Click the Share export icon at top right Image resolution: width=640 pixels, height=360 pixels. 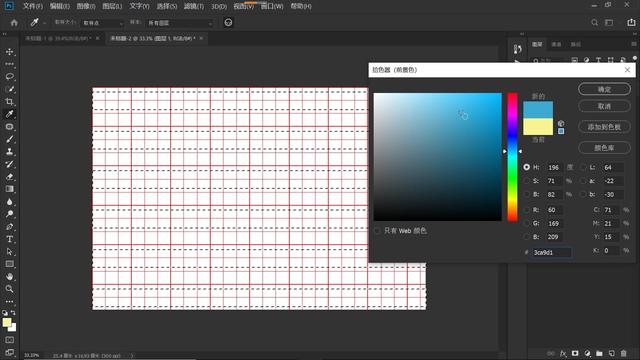631,22
